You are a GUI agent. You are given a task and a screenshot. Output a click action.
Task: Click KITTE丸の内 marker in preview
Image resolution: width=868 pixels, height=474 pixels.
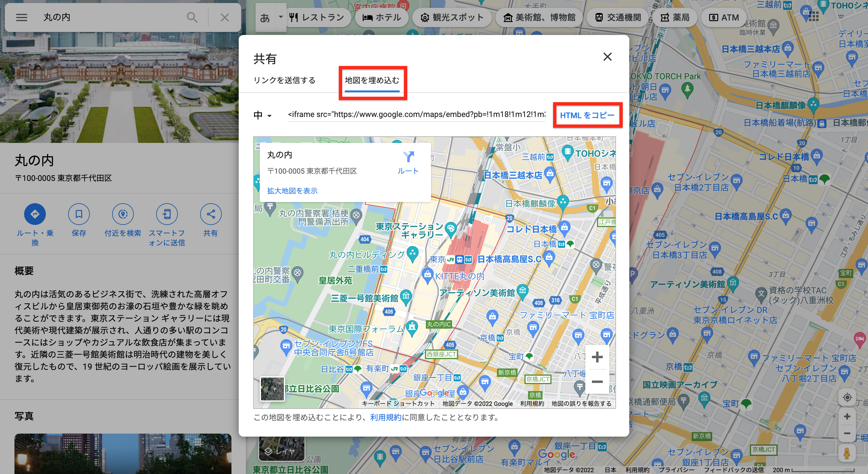click(x=427, y=275)
